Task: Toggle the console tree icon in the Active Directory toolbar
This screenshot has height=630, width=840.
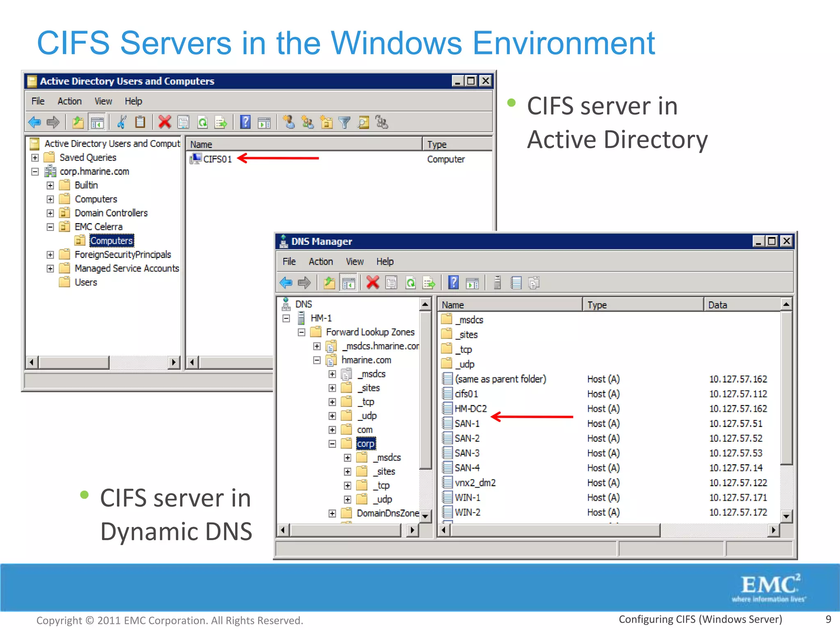Action: 97,122
